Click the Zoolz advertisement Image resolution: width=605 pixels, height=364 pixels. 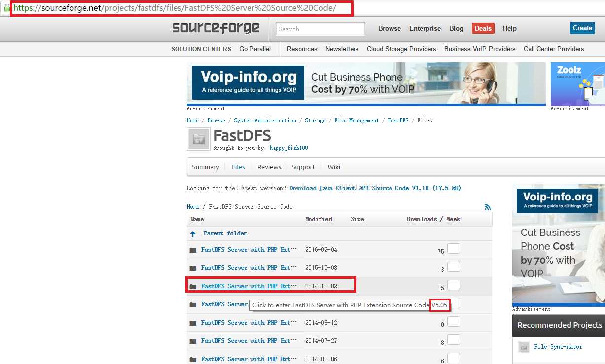coord(578,84)
